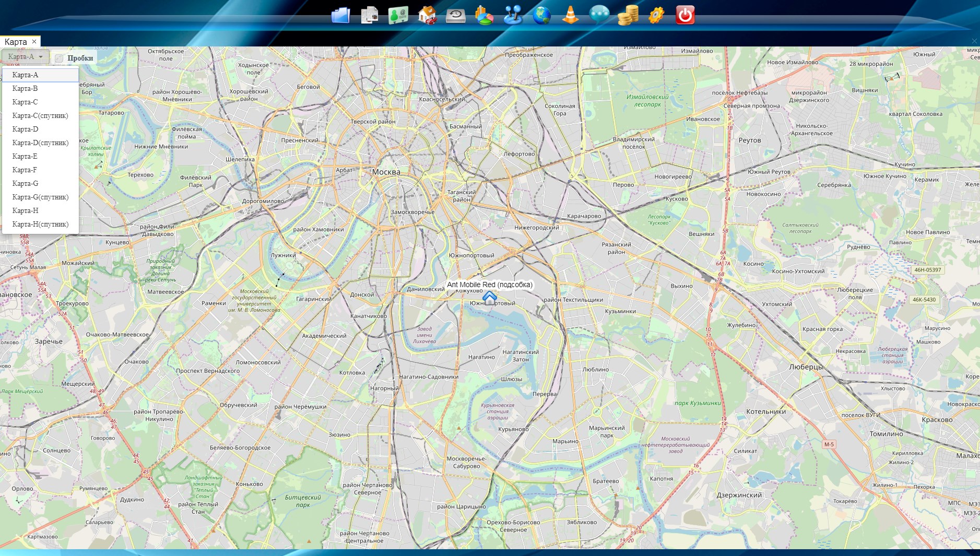Image resolution: width=980 pixels, height=556 pixels.
Task: Click the map pins icon
Action: click(513, 15)
